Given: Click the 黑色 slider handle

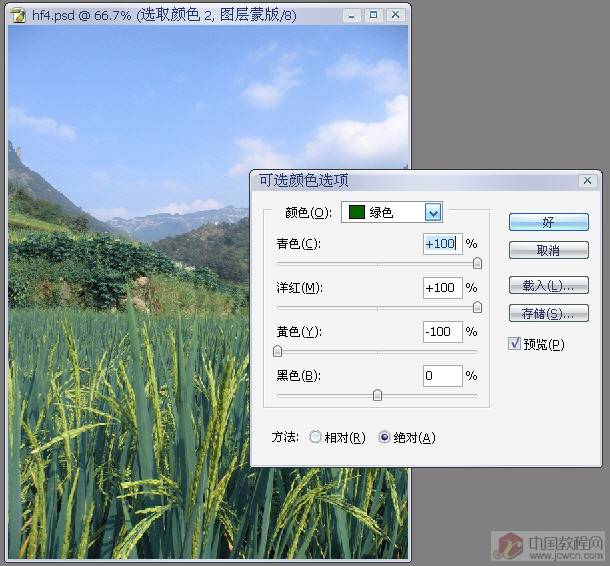Looking at the screenshot, I should pos(377,395).
